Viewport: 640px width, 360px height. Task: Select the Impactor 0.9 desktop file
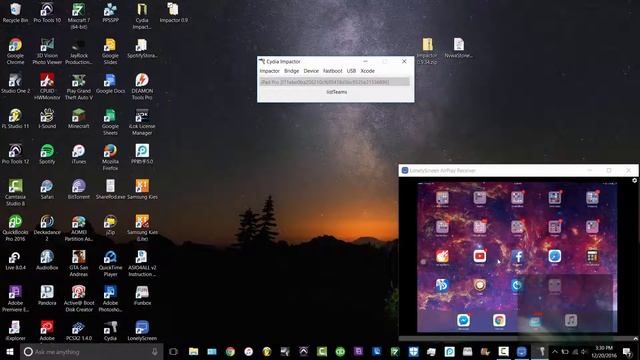173,12
